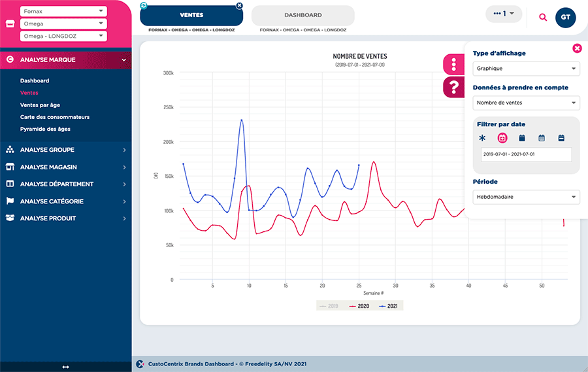Click the refresh icon on Ventes tab
This screenshot has width=588, height=372.
pos(144,5)
